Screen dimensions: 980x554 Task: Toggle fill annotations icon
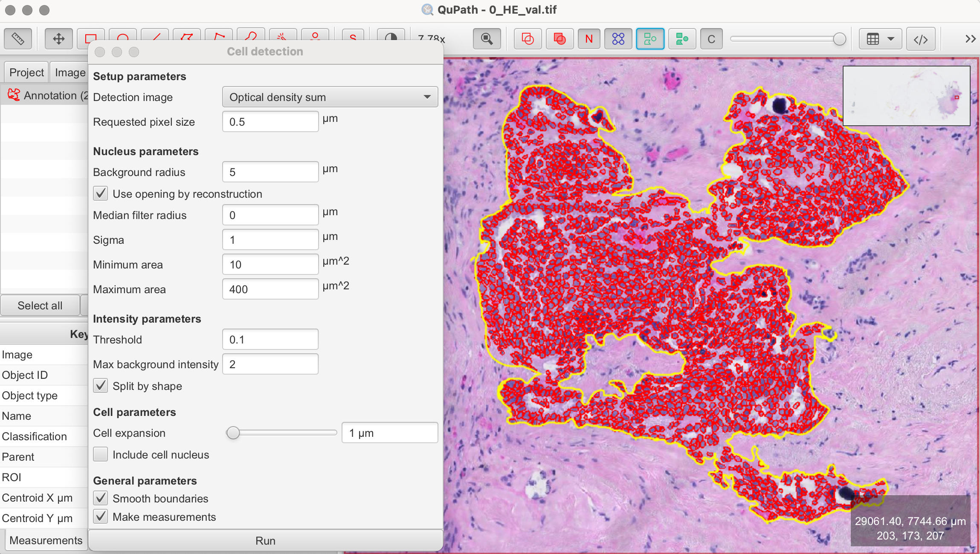point(560,39)
